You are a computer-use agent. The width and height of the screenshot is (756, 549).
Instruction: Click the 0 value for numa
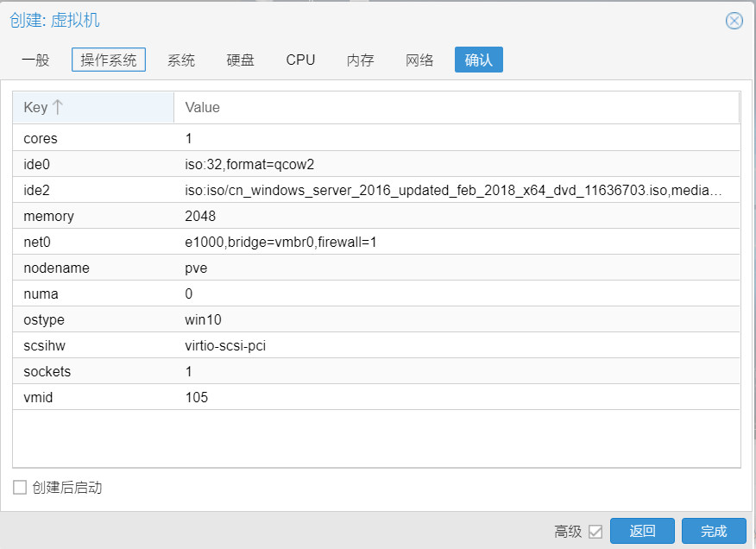pyautogui.click(x=188, y=293)
